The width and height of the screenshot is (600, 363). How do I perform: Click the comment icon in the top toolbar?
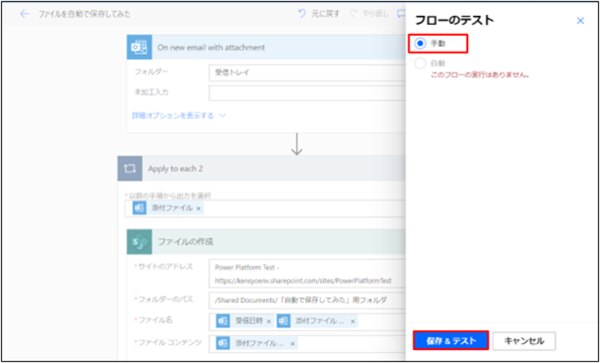tap(401, 14)
